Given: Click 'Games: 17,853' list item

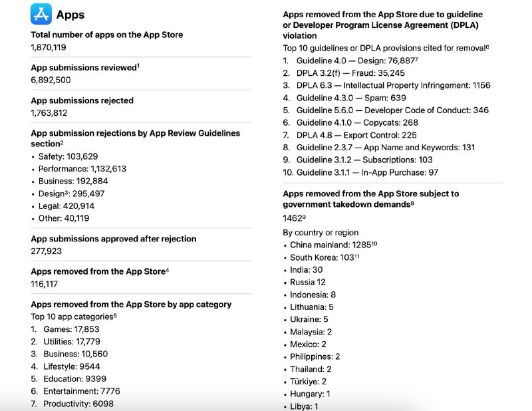Looking at the screenshot, I should pyautogui.click(x=65, y=329).
